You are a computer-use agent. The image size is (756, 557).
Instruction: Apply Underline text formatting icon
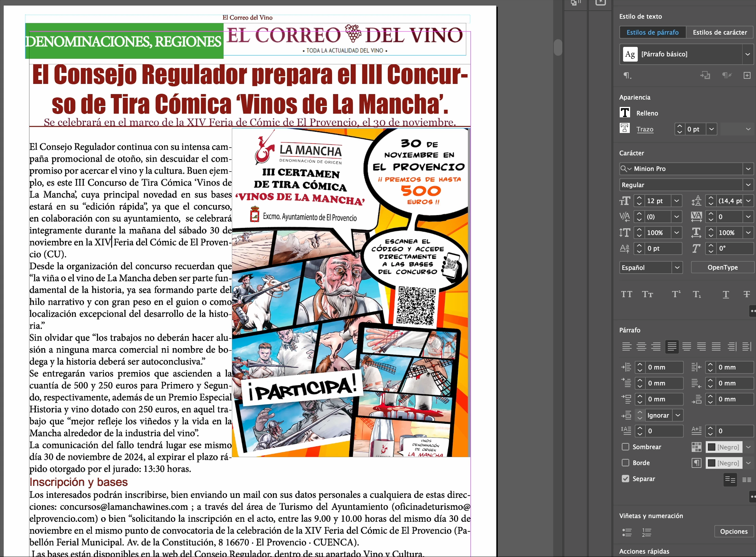726,294
